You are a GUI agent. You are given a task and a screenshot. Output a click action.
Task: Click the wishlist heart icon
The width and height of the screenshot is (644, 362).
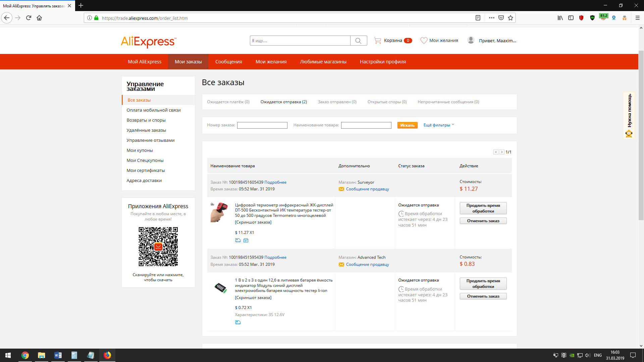(x=424, y=41)
